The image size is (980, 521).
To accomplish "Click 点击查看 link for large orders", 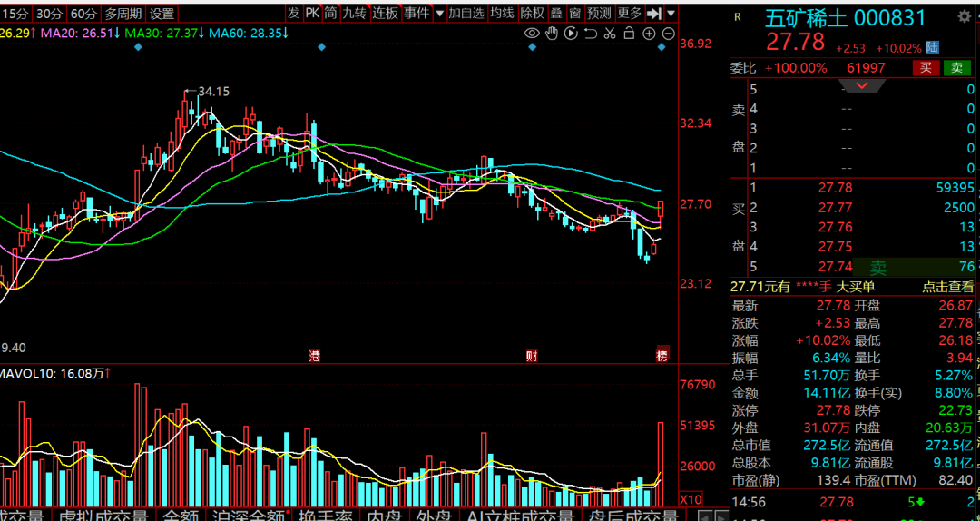I will (948, 286).
